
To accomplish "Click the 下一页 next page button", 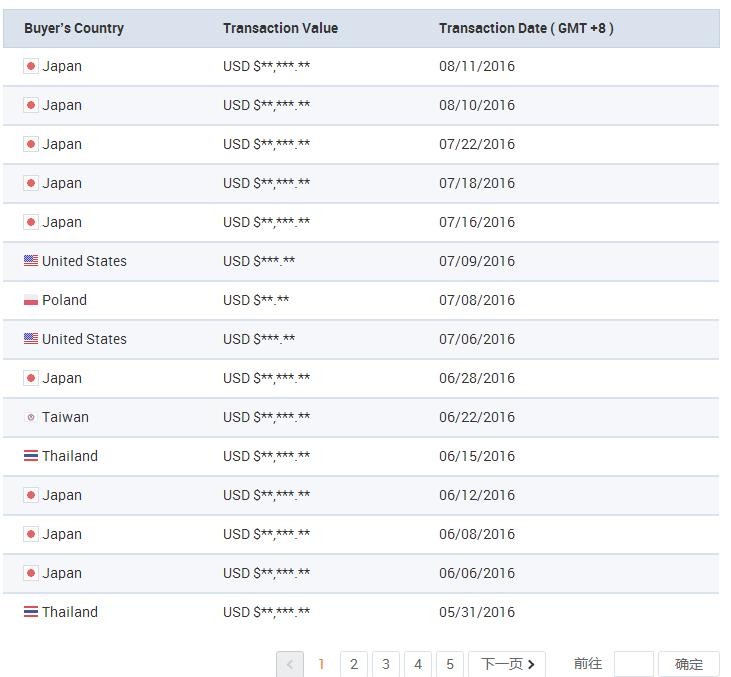I will pos(507,664).
